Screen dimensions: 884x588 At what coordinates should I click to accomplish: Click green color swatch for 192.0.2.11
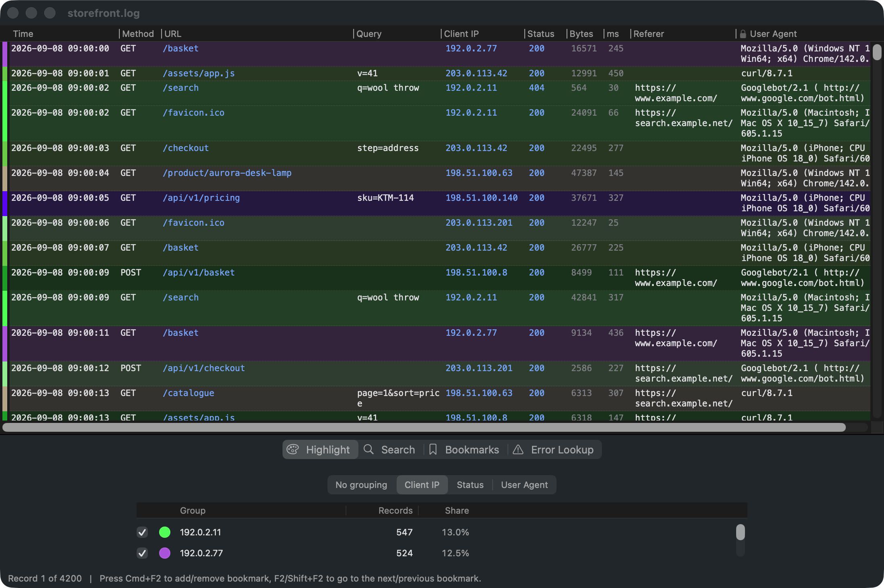pos(165,532)
